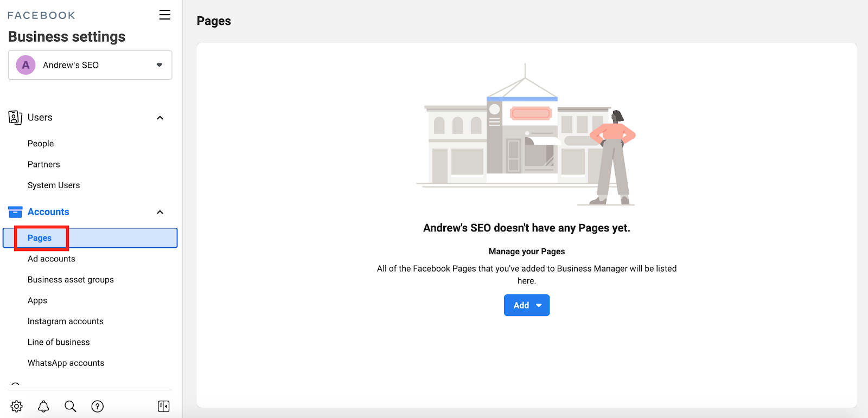868x418 pixels.
Task: Click the Andrew's SEO avatar
Action: tap(25, 65)
